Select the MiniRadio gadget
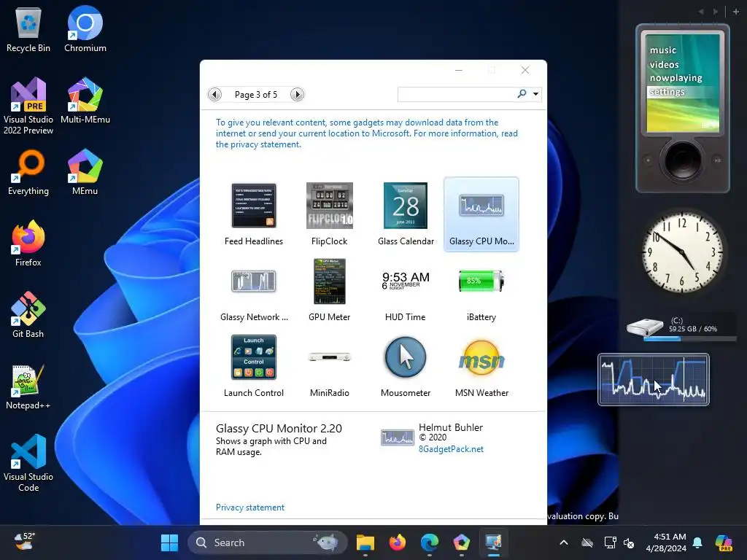 [x=329, y=366]
